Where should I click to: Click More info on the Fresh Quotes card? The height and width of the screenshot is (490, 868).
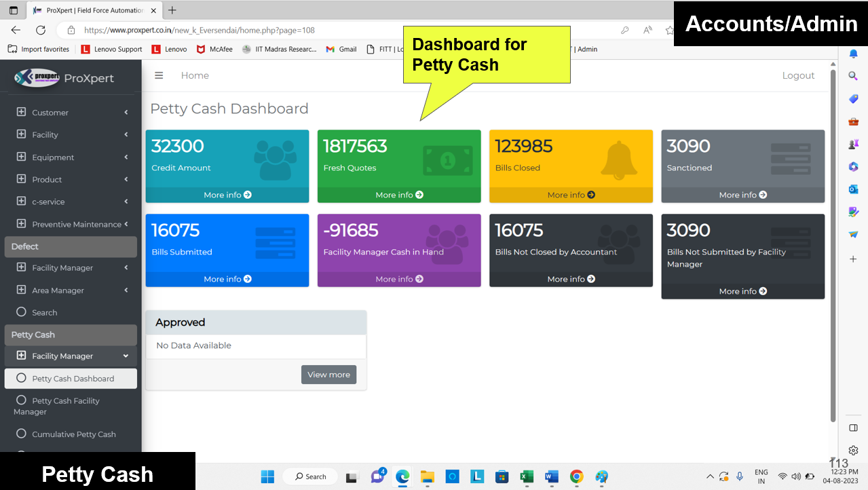point(399,195)
